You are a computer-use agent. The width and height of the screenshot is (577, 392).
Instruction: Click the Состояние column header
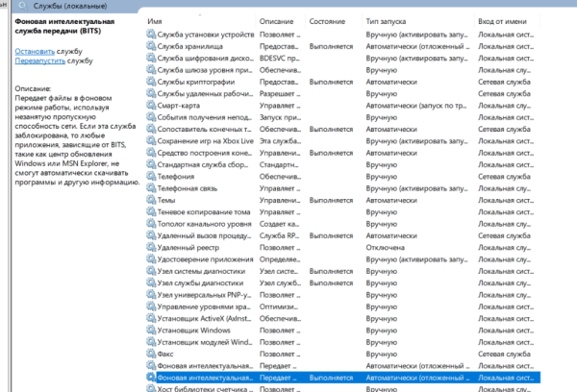click(x=327, y=21)
